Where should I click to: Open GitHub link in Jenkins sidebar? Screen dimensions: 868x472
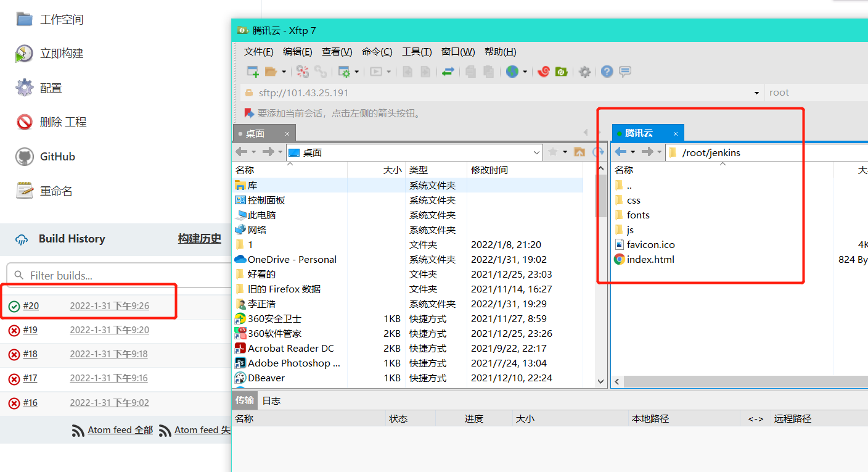coord(57,157)
